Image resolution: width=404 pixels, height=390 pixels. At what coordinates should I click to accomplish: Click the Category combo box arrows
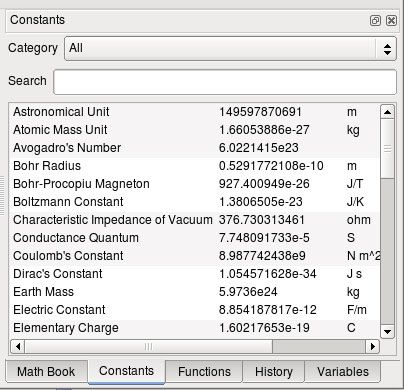[387, 49]
